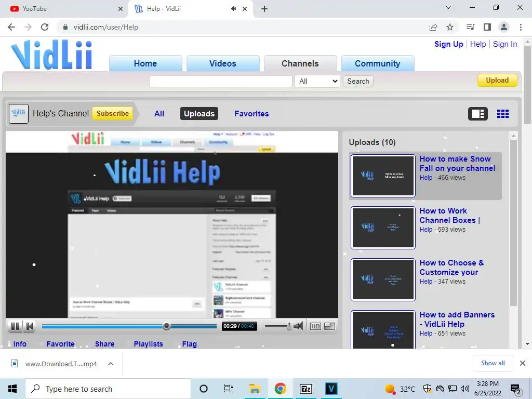Switch to the grid layout view icon
This screenshot has width=532, height=399.
pos(502,114)
